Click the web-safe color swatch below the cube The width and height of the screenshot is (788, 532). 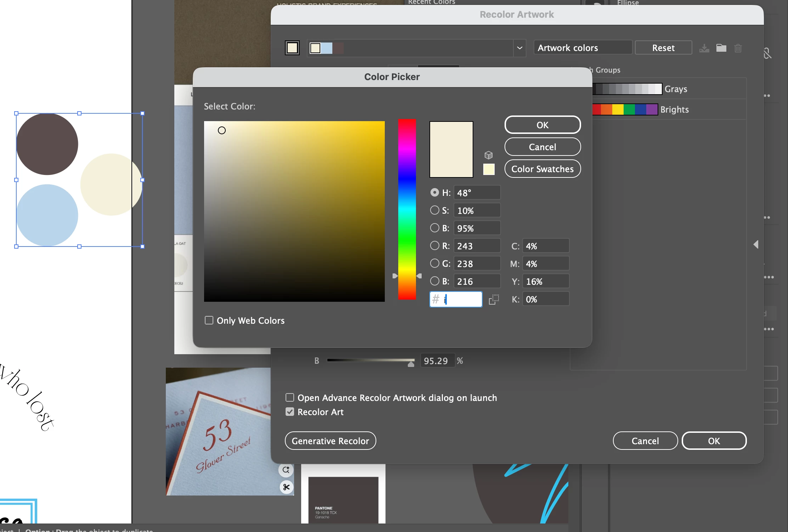click(489, 169)
